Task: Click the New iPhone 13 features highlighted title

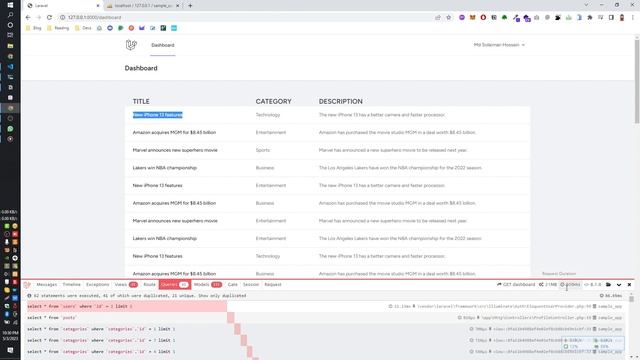Action: 158,115
